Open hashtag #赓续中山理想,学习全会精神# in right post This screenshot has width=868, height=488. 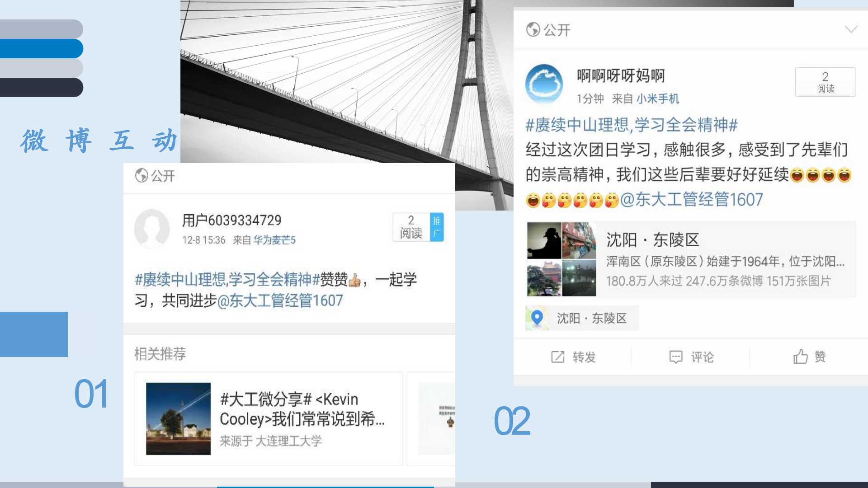click(631, 125)
